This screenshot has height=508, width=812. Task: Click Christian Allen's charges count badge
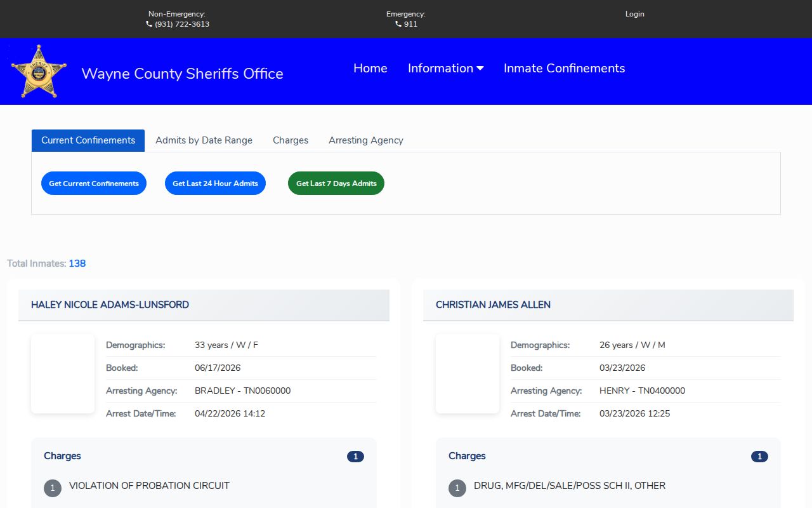[759, 457]
